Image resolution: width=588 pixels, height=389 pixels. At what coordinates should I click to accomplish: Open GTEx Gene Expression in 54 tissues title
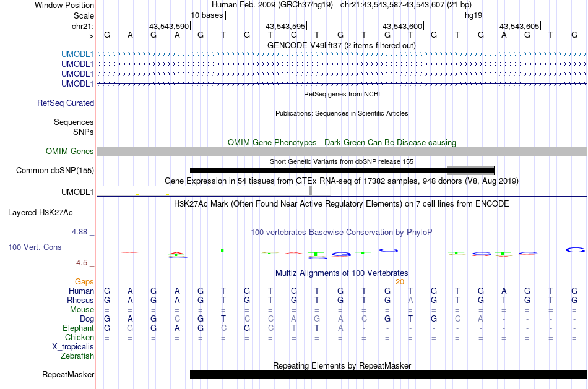(342, 181)
